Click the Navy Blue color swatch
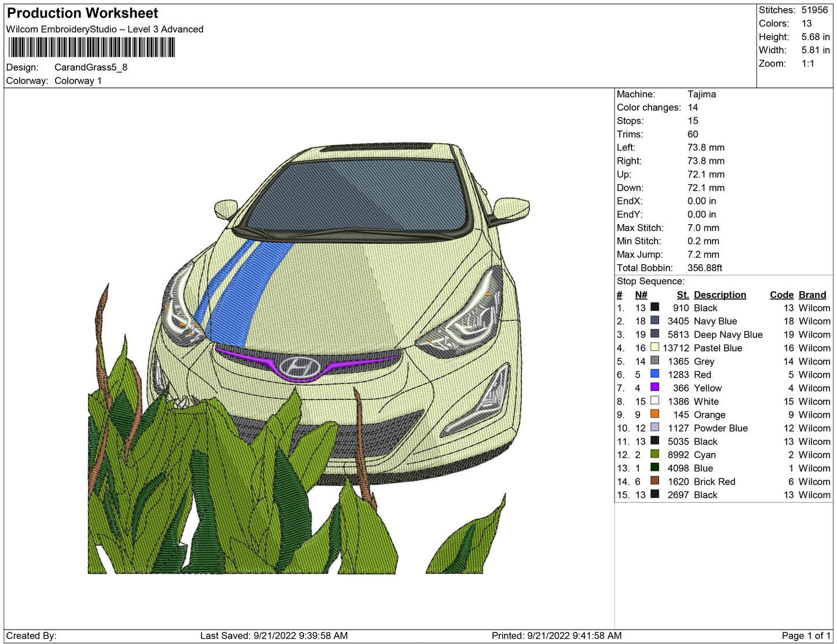Viewport: 837px width, 644px height. tap(655, 320)
